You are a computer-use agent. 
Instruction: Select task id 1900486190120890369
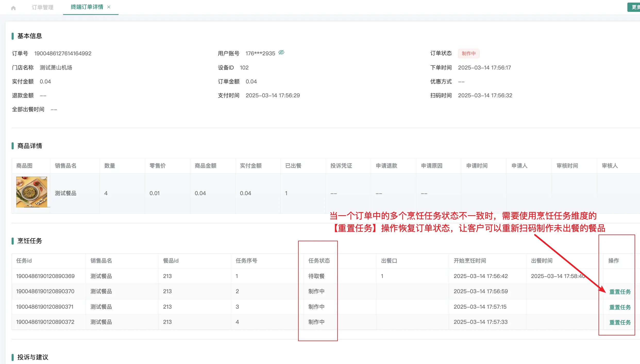point(45,276)
